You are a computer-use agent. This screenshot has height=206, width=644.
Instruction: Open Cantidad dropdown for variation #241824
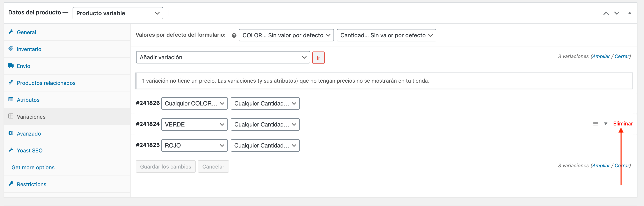pyautogui.click(x=265, y=125)
